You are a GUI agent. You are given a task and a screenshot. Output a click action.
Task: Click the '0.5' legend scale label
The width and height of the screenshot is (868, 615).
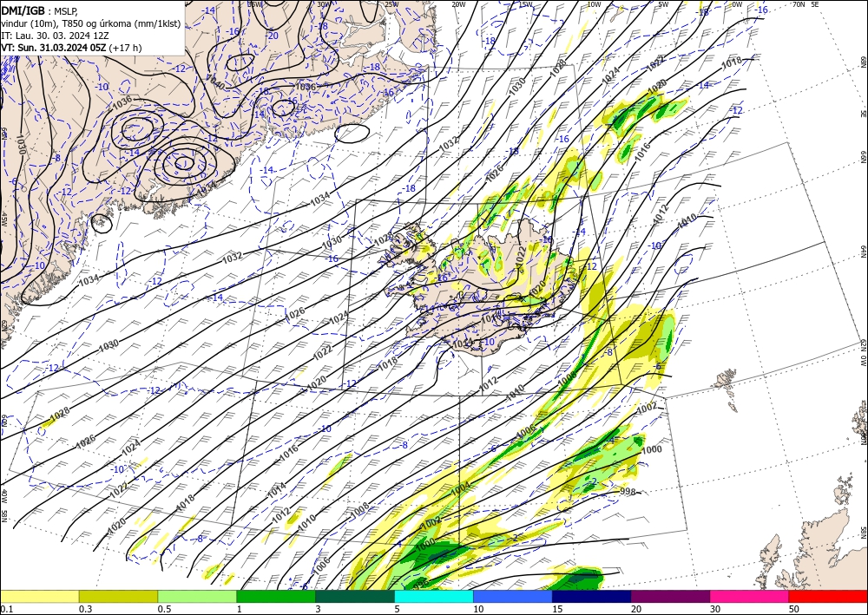pos(164,609)
